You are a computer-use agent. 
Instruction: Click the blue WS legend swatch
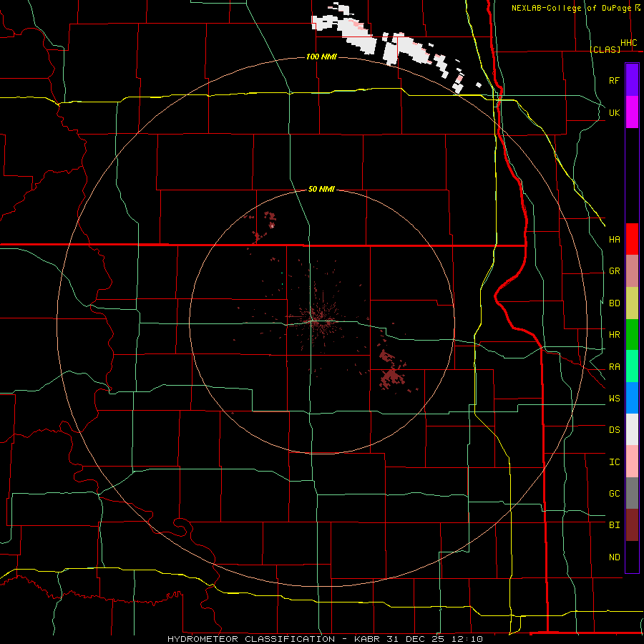pos(632,398)
